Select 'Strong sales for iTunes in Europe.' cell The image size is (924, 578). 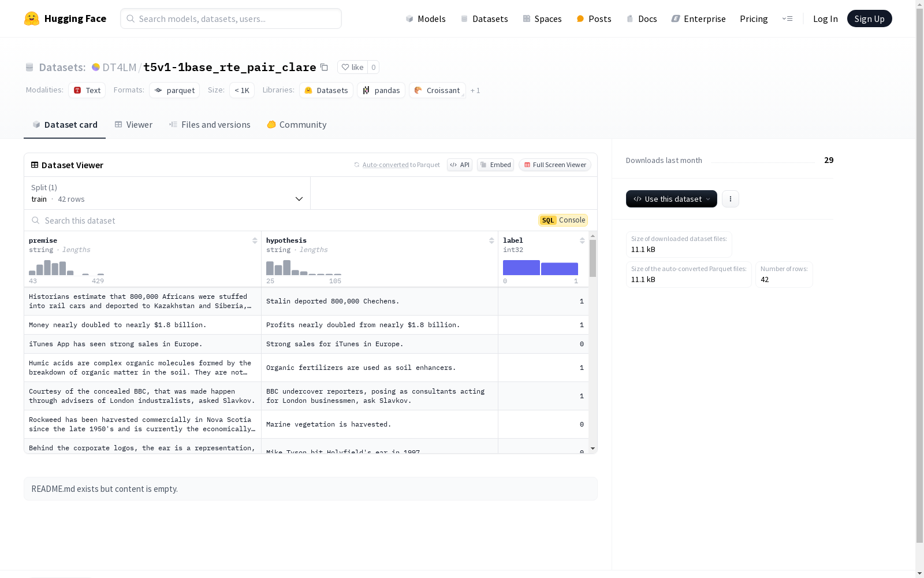click(x=379, y=344)
